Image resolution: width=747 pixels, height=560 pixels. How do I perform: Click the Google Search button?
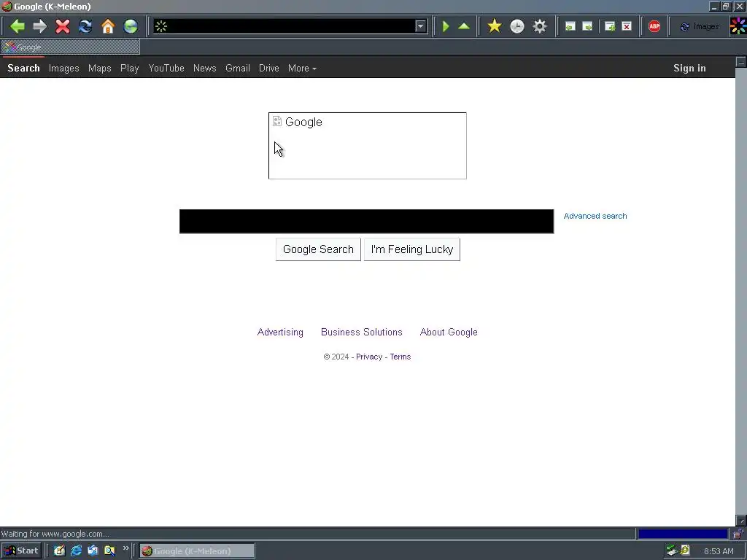click(318, 249)
